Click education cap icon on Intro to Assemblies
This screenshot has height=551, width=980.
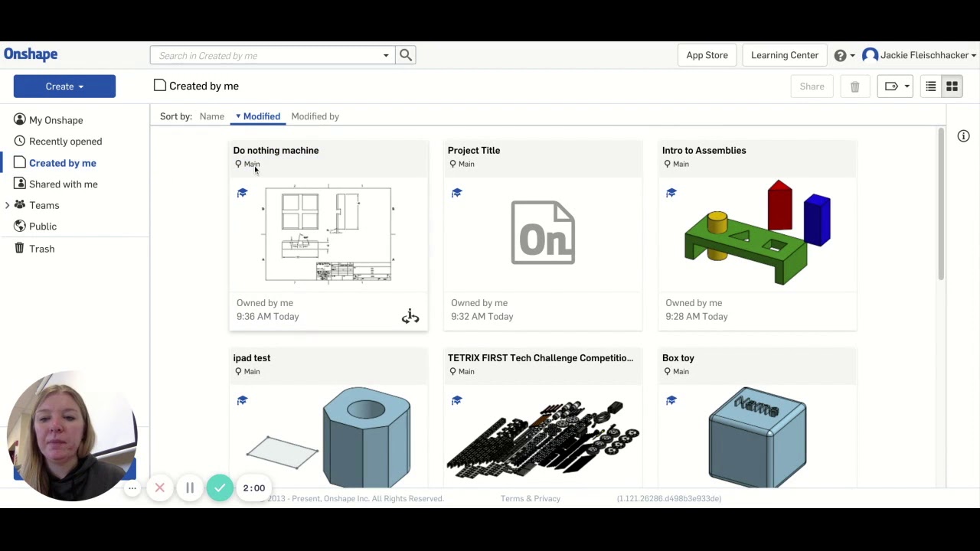point(671,193)
